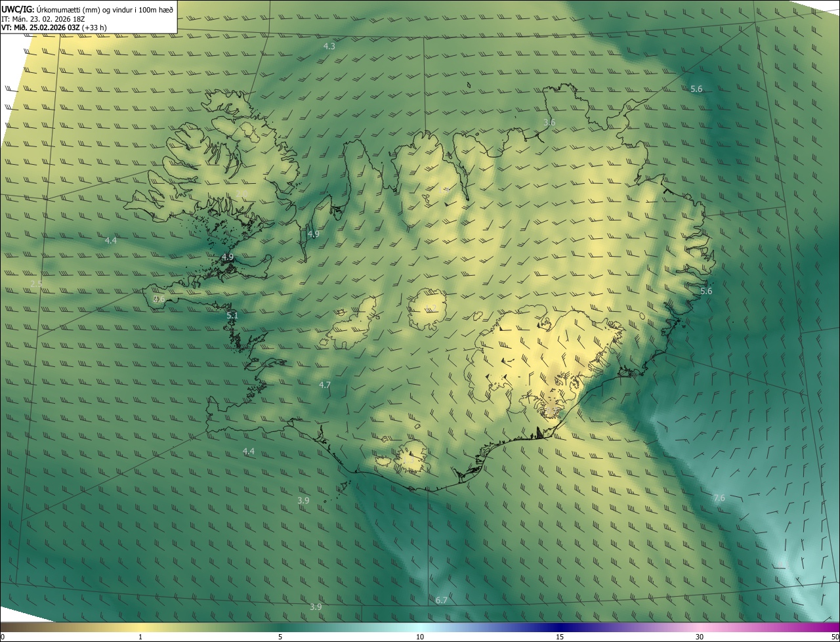The width and height of the screenshot is (840, 642).
Task: Click the colorbar tick label 1
Action: tap(140, 637)
